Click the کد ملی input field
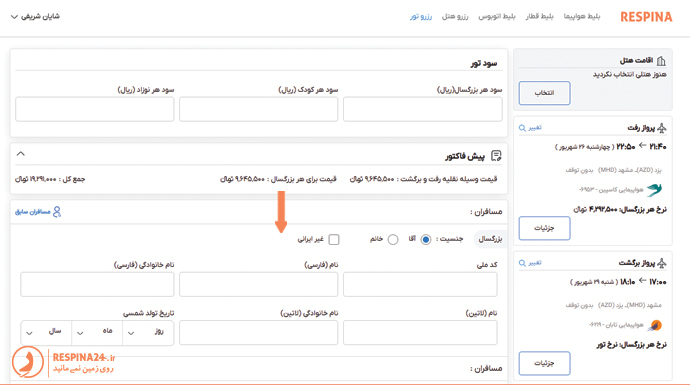Image resolution: width=690 pixels, height=385 pixels. coord(420,284)
